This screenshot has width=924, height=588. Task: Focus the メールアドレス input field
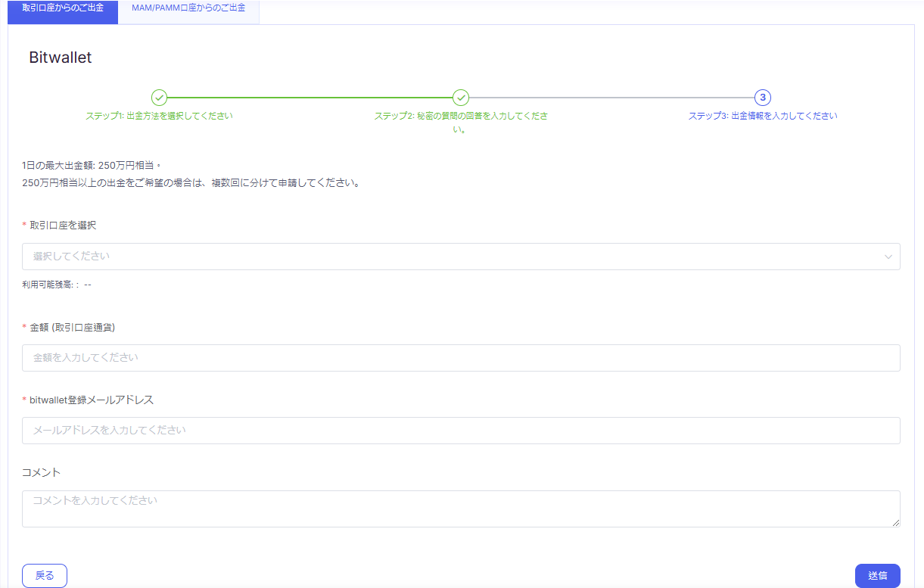click(461, 431)
